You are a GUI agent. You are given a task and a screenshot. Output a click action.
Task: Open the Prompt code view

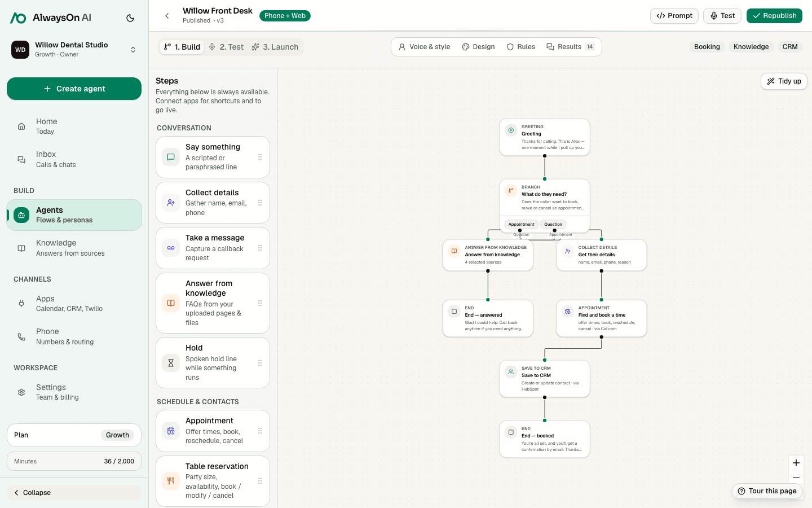coord(674,16)
